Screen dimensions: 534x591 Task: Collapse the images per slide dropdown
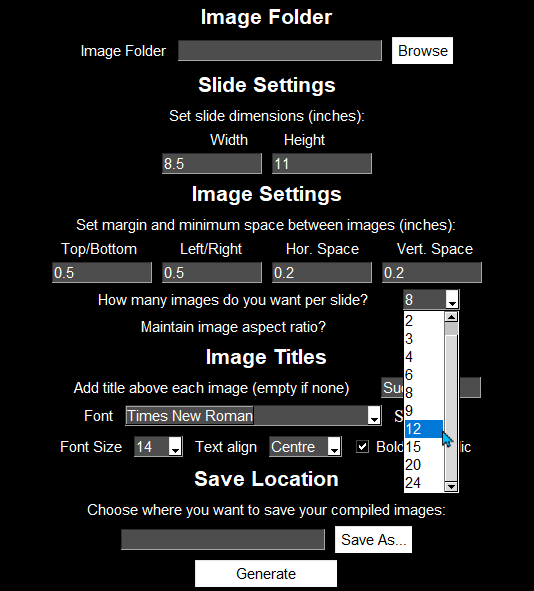point(452,300)
